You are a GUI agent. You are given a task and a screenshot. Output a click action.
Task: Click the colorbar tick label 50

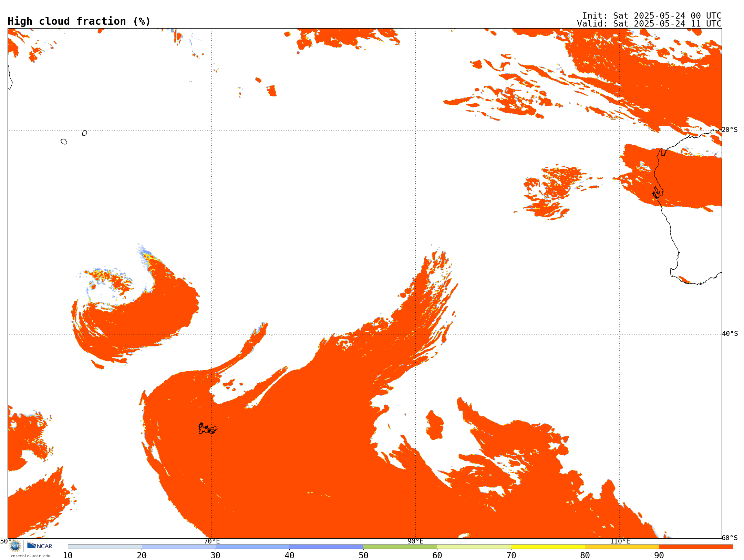[363, 555]
